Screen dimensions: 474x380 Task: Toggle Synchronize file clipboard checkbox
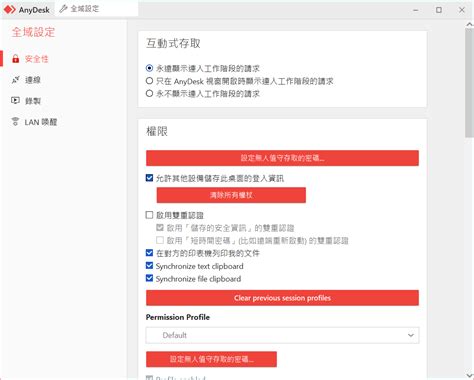point(149,278)
